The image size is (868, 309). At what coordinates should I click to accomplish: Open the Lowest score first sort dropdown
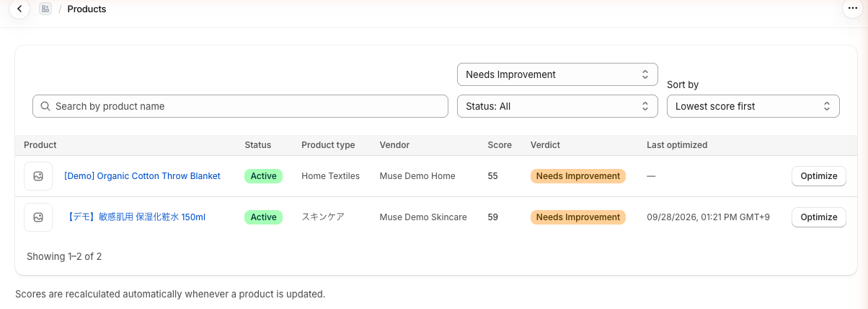tap(753, 106)
